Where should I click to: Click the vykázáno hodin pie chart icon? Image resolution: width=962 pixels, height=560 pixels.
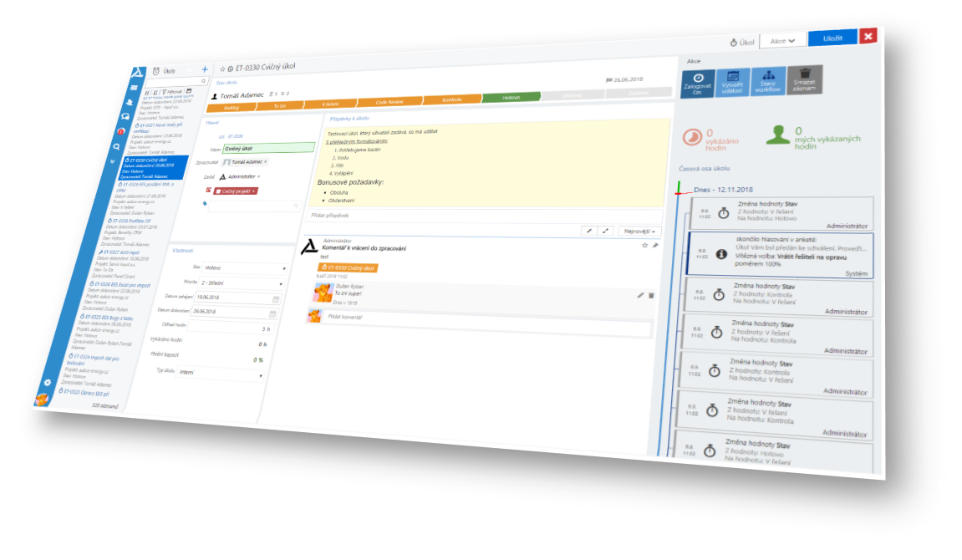(693, 137)
